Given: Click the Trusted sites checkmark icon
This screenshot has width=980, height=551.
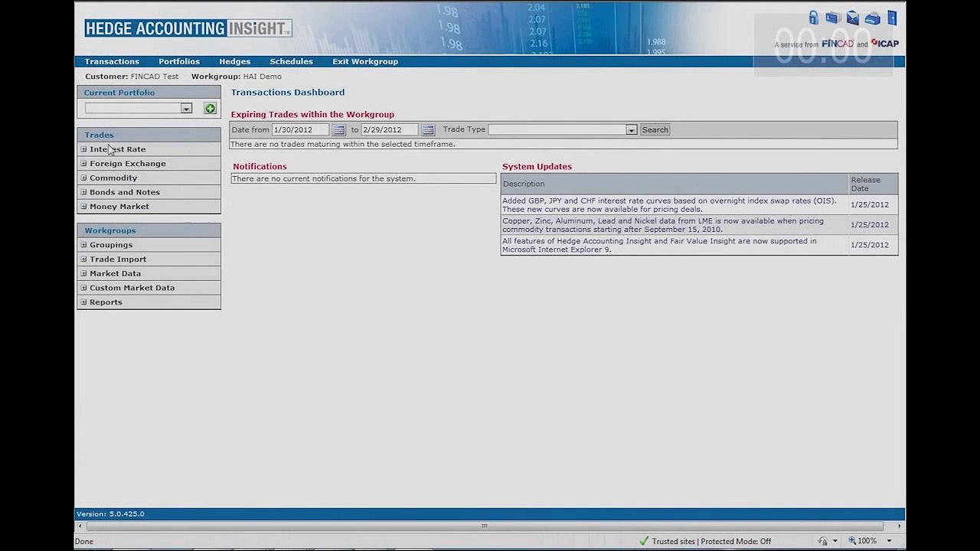Looking at the screenshot, I should 644,541.
